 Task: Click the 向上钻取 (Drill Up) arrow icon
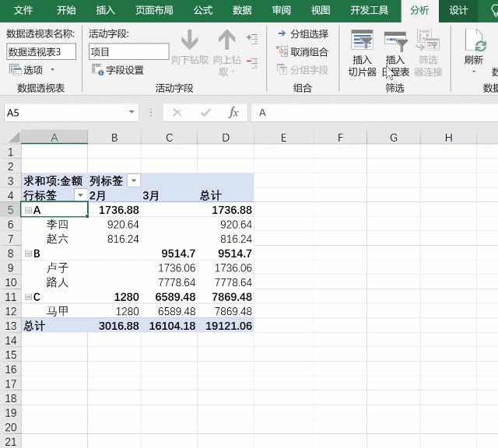click(226, 40)
